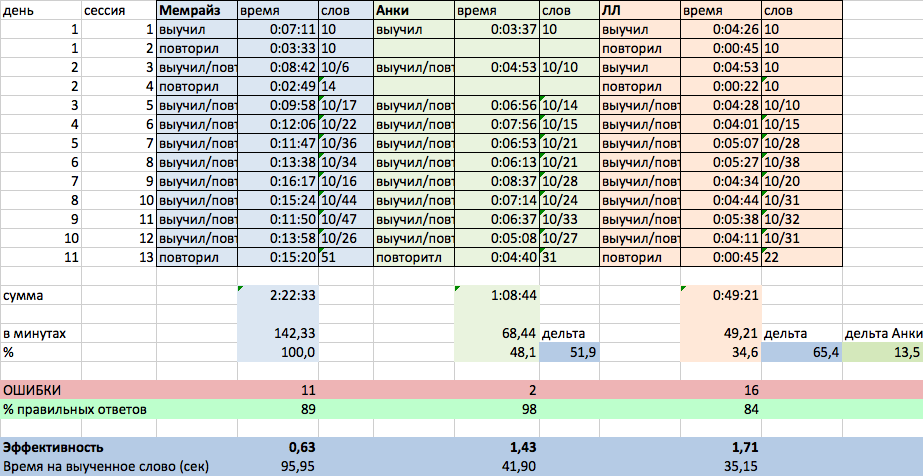This screenshot has height=476, width=923.
Task: Select ЛЛ time cell 0:04:26
Action: coord(721,29)
